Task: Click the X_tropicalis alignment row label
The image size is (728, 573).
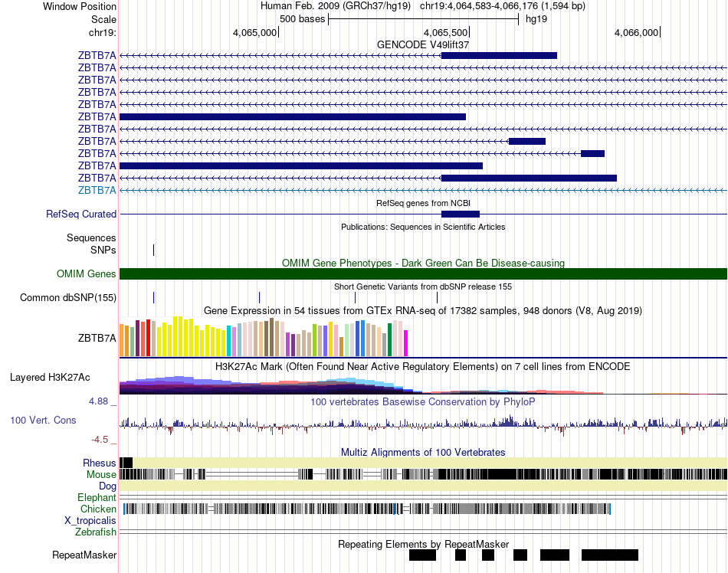Action: (90, 521)
